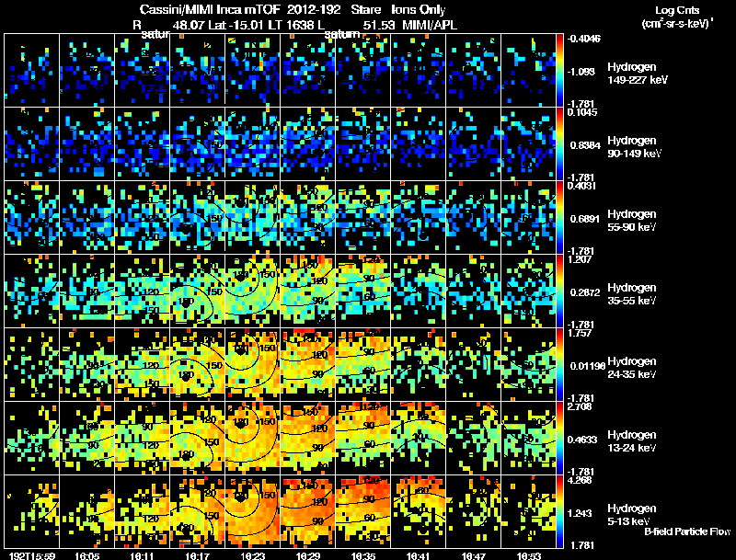Image resolution: width=736 pixels, height=560 pixels.
Task: Click the -1.099 color scale midpoint
Action: pos(581,72)
